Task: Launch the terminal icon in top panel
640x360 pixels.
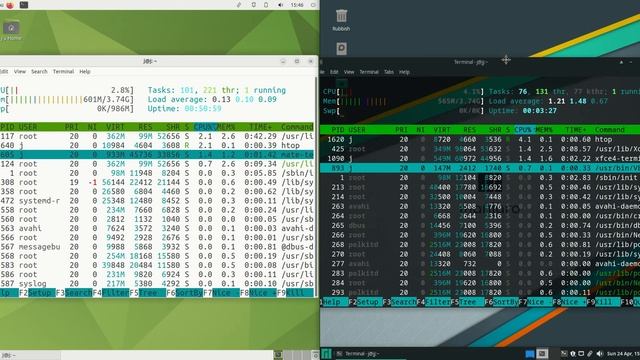Action: (x=24, y=5)
